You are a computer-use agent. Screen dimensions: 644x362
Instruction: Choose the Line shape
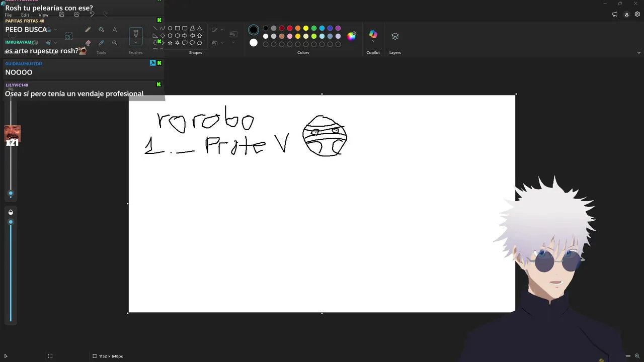155,28
